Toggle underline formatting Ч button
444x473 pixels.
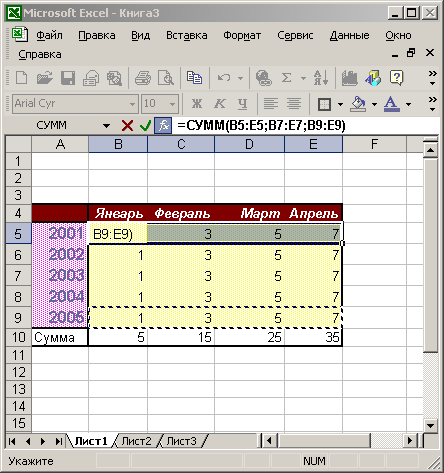[x=243, y=104]
